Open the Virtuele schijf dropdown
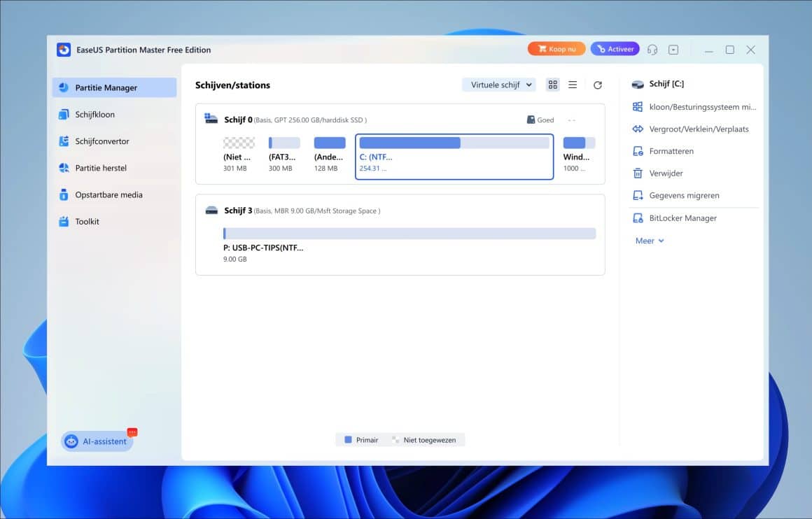This screenshot has width=812, height=519. click(x=498, y=84)
